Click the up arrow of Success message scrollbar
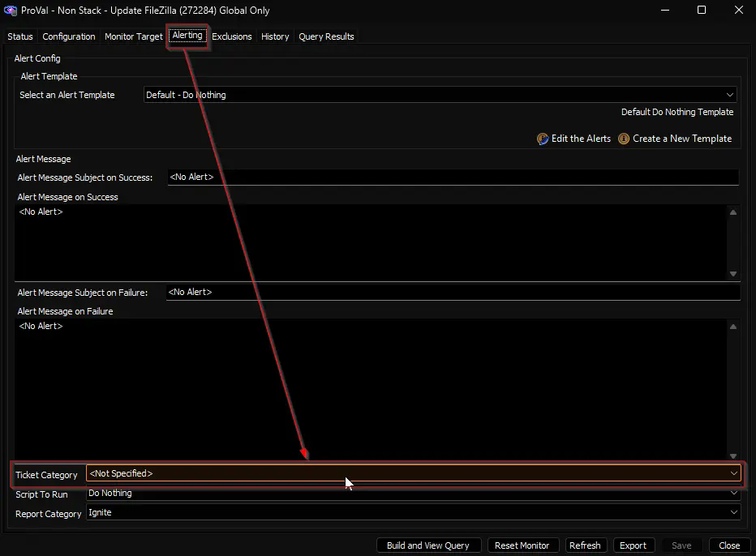The height and width of the screenshot is (556, 756). point(733,212)
